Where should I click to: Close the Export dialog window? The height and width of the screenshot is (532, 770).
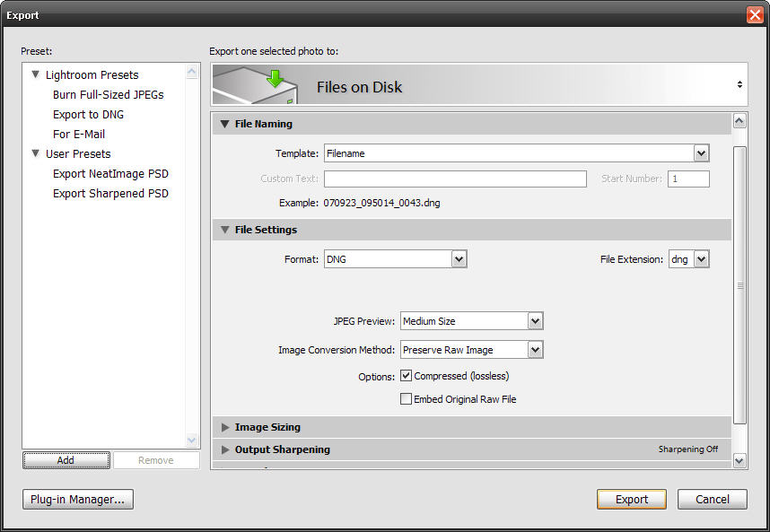[755, 14]
